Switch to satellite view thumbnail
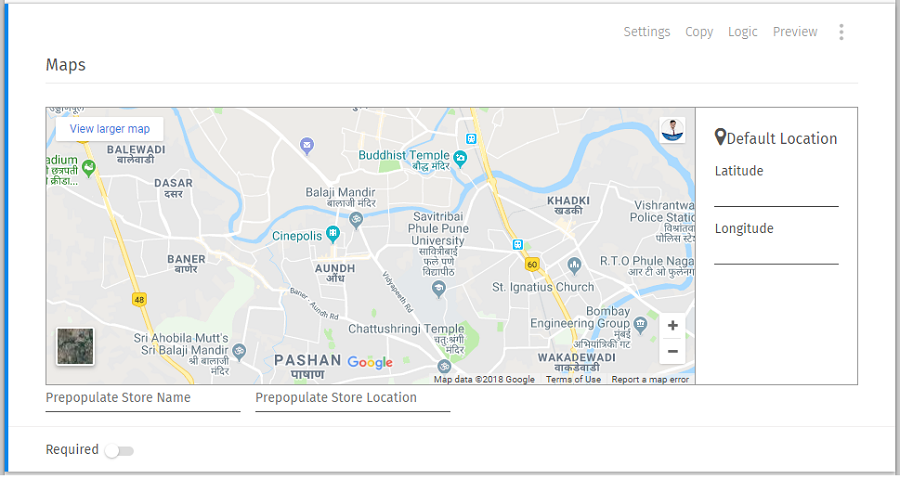This screenshot has width=900, height=479. tap(75, 346)
